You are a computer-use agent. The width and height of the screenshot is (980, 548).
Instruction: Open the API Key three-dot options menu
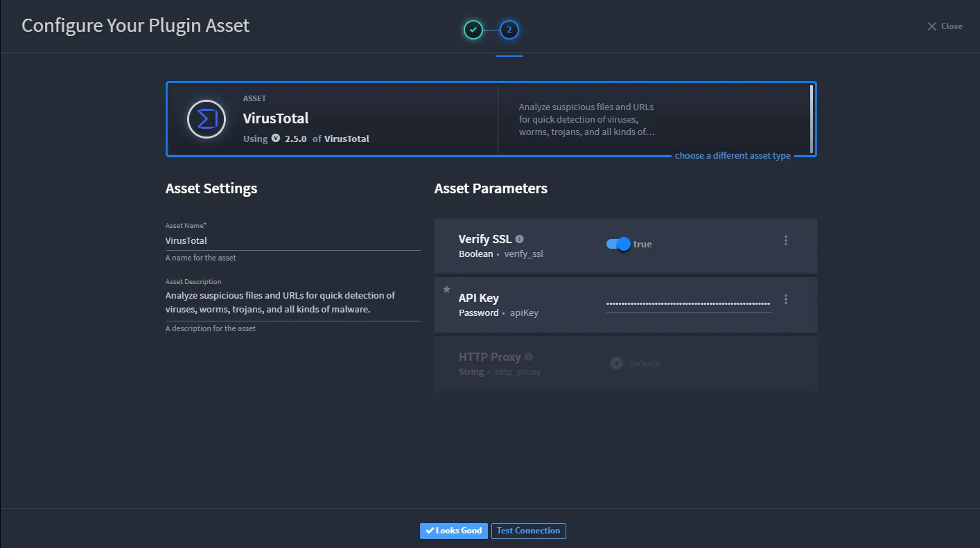pos(786,299)
